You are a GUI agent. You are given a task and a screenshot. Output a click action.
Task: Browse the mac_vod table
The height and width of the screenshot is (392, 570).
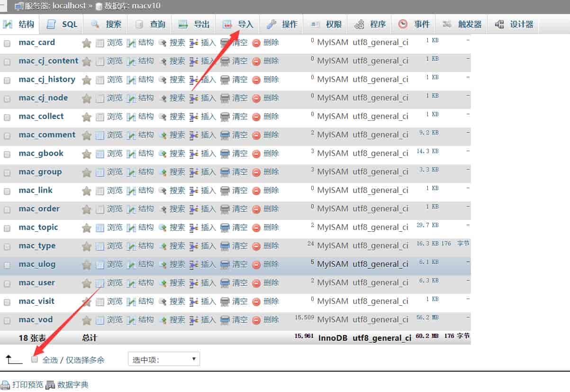click(115, 319)
